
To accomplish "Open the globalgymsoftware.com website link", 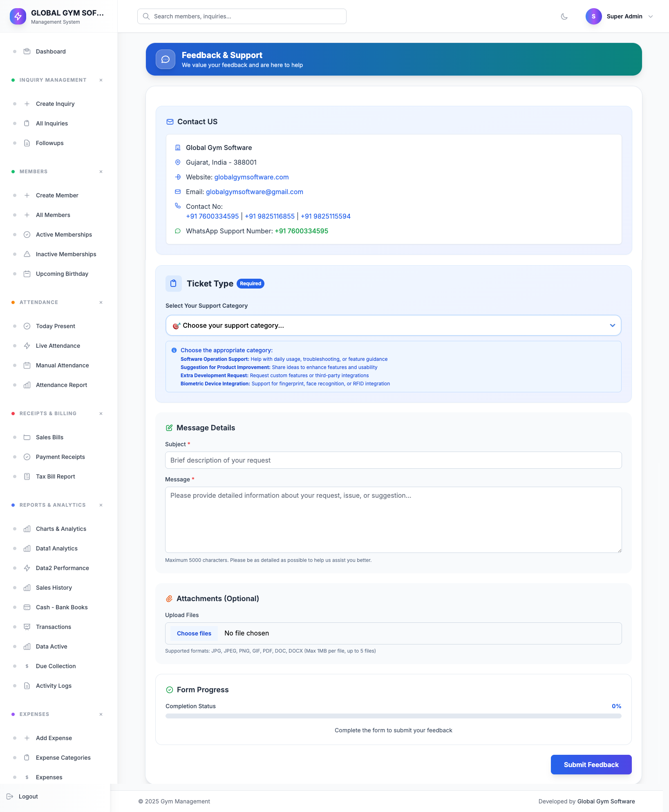I will pos(251,177).
